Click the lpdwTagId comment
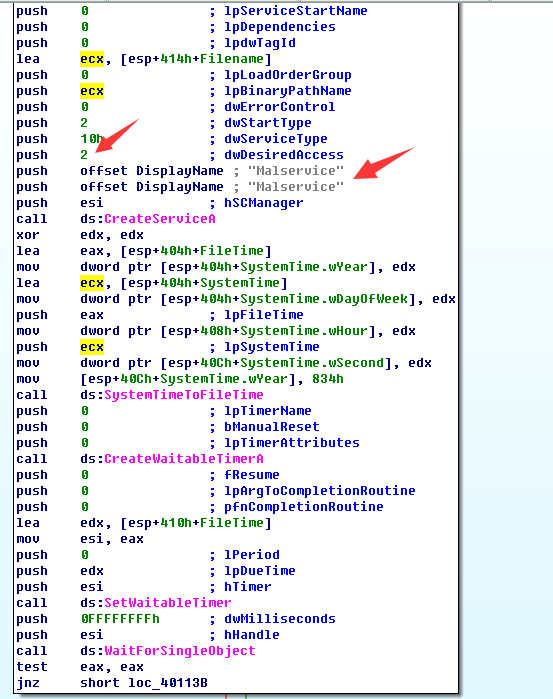Image resolution: width=553 pixels, height=699 pixels. click(260, 43)
